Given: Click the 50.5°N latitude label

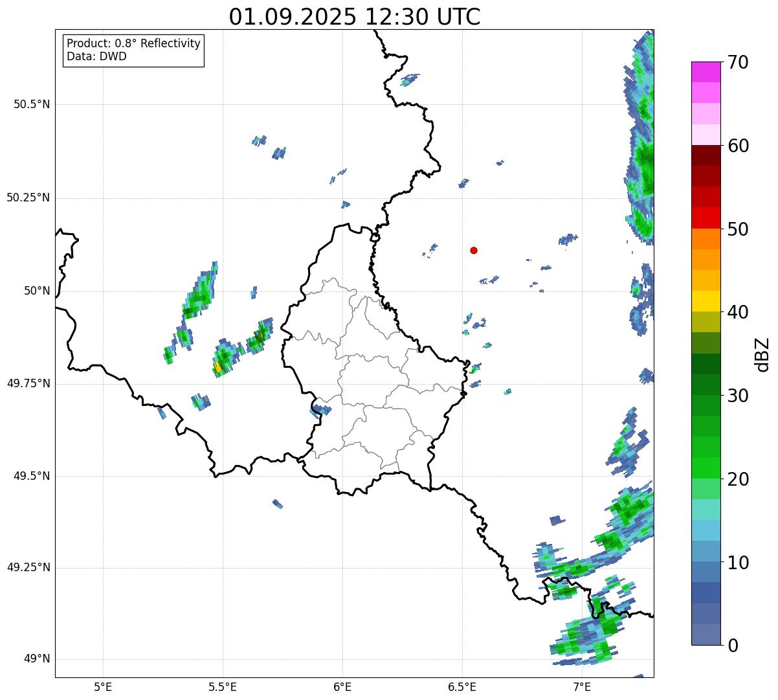Looking at the screenshot, I should coord(32,104).
